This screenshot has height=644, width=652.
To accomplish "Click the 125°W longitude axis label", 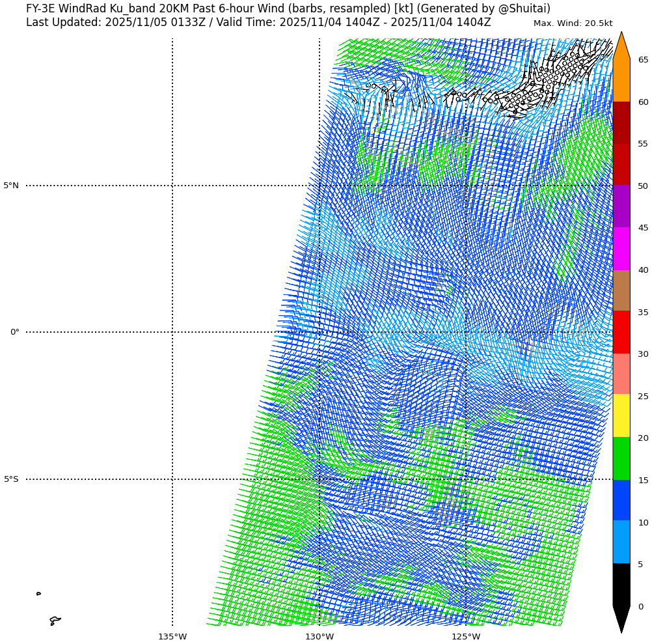I will (x=466, y=636).
